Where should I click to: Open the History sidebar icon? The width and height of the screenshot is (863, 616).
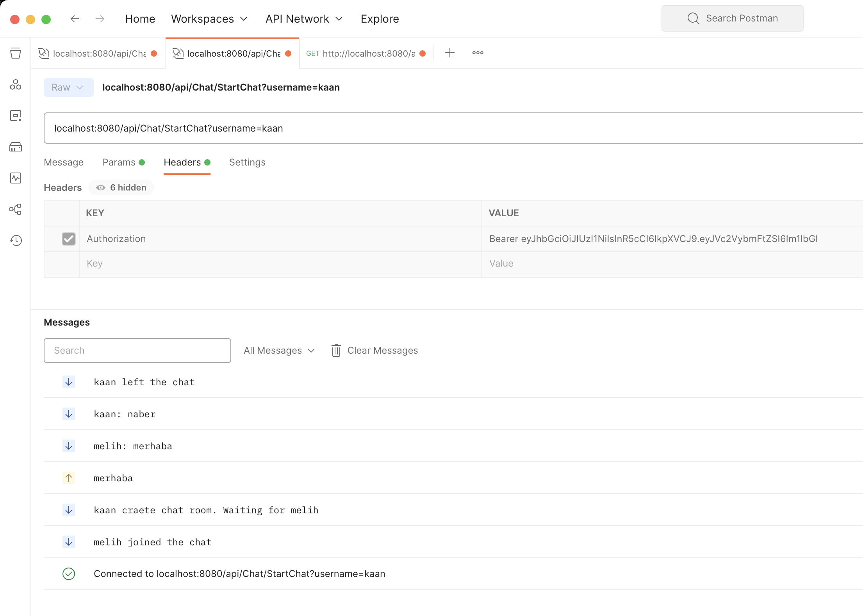(x=16, y=240)
